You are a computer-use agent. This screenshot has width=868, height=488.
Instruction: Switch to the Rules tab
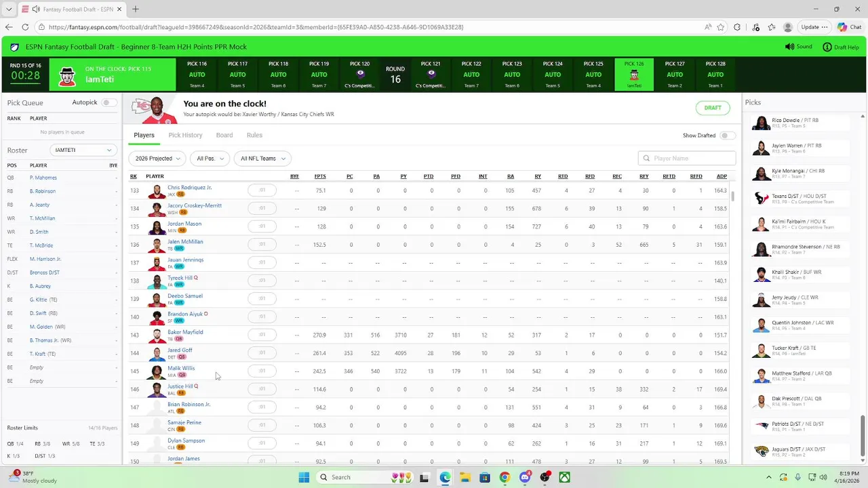click(254, 135)
